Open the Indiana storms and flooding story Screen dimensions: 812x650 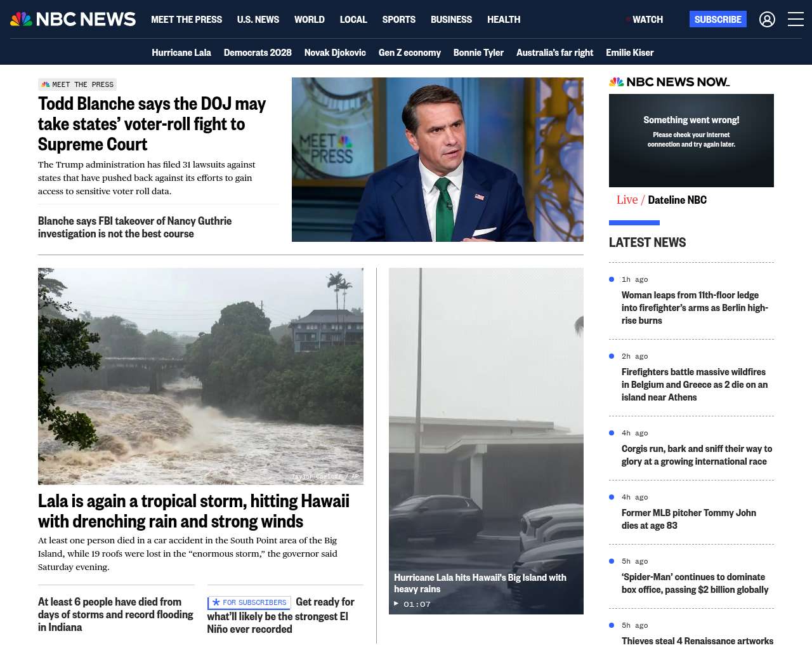pyautogui.click(x=116, y=614)
